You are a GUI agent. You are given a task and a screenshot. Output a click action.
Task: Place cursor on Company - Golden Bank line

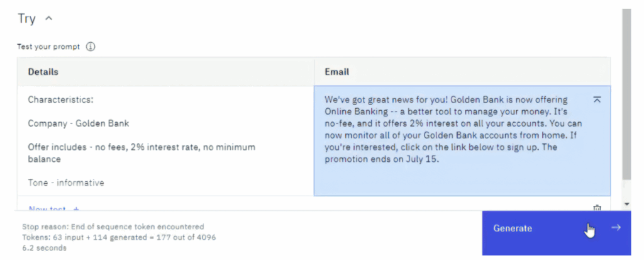point(79,123)
